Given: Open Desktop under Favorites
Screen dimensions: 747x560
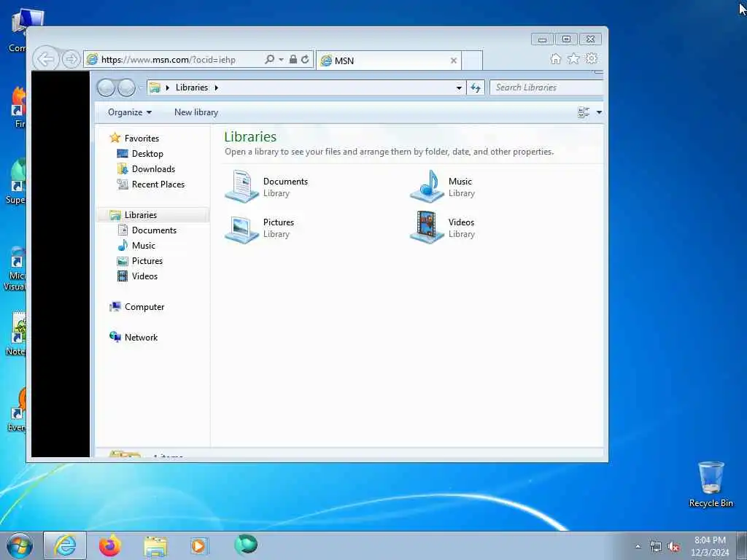Looking at the screenshot, I should click(x=147, y=154).
